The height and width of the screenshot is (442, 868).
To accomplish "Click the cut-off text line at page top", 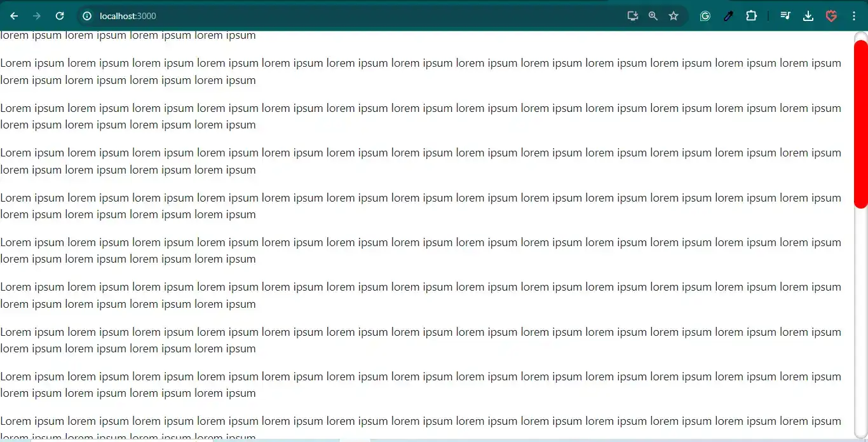I will coord(128,36).
